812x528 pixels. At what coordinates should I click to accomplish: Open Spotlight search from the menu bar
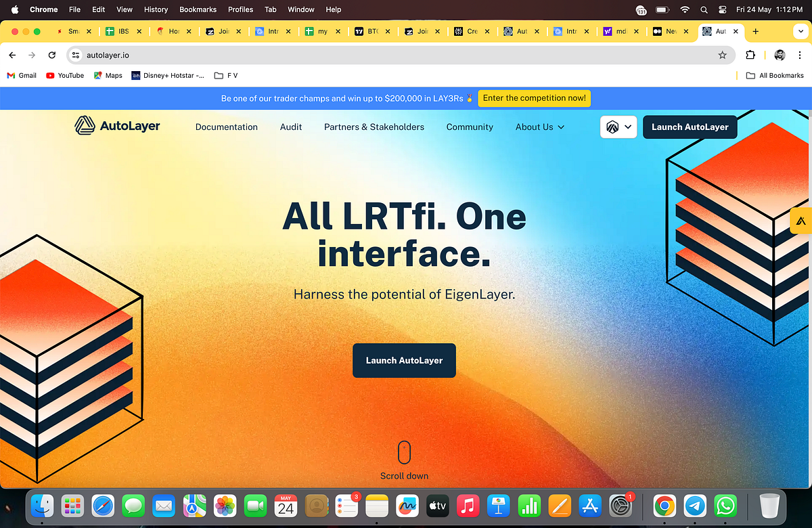704,9
